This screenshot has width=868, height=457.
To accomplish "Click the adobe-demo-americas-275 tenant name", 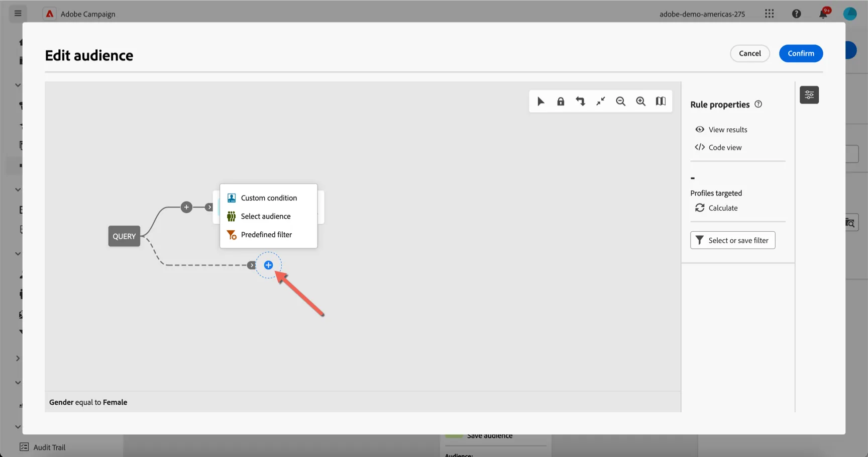I will tap(702, 14).
